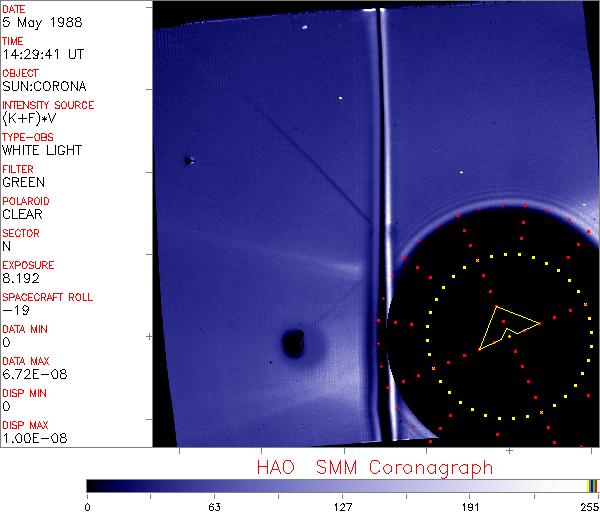Click the "DATA MAX" label
This screenshot has height=512, width=600.
pos(26,361)
